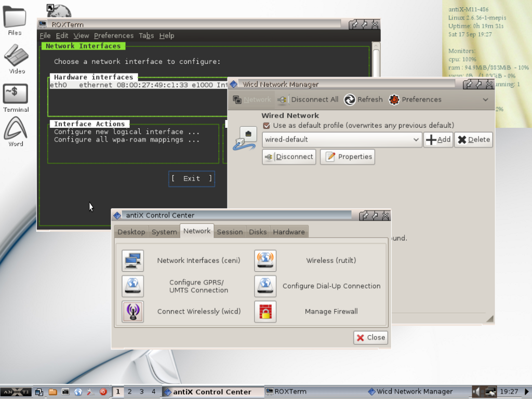Open the Edit menu in ROXTerm
The image size is (532, 399).
[62, 36]
